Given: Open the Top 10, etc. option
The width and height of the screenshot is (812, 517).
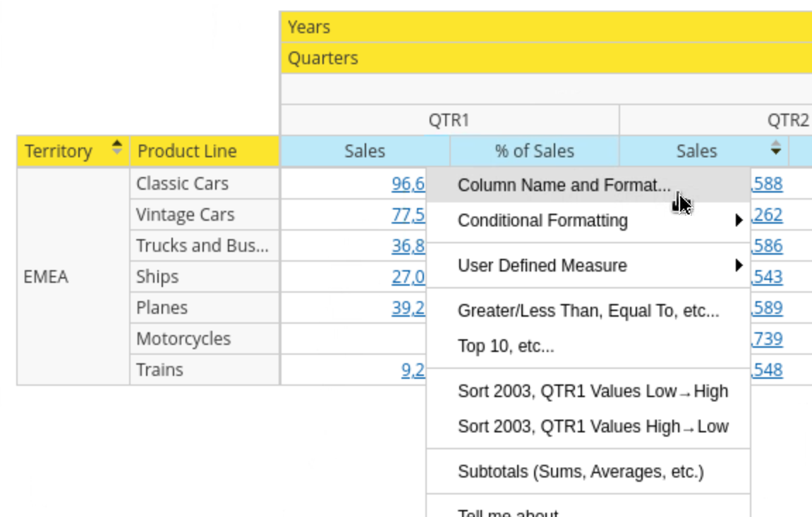Looking at the screenshot, I should [x=506, y=346].
